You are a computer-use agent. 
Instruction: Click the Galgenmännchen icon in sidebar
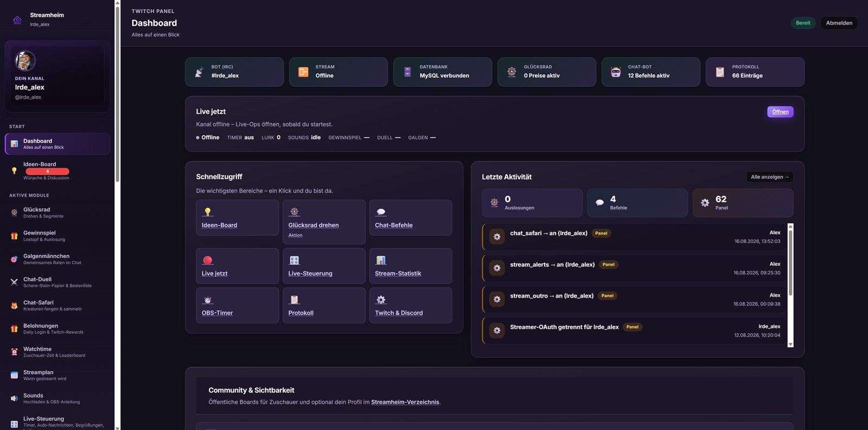[14, 259]
